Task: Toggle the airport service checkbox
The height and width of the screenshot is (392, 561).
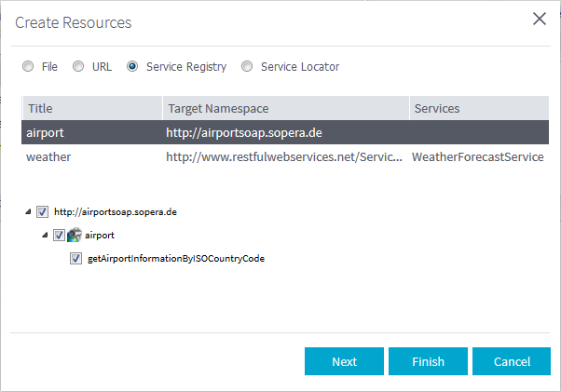Action: pos(59,236)
